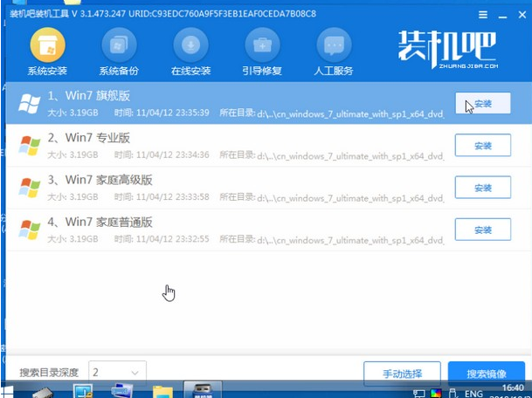Image resolution: width=532 pixels, height=398 pixels.
Task: Open the hamburger menu in title bar
Action: 483,15
